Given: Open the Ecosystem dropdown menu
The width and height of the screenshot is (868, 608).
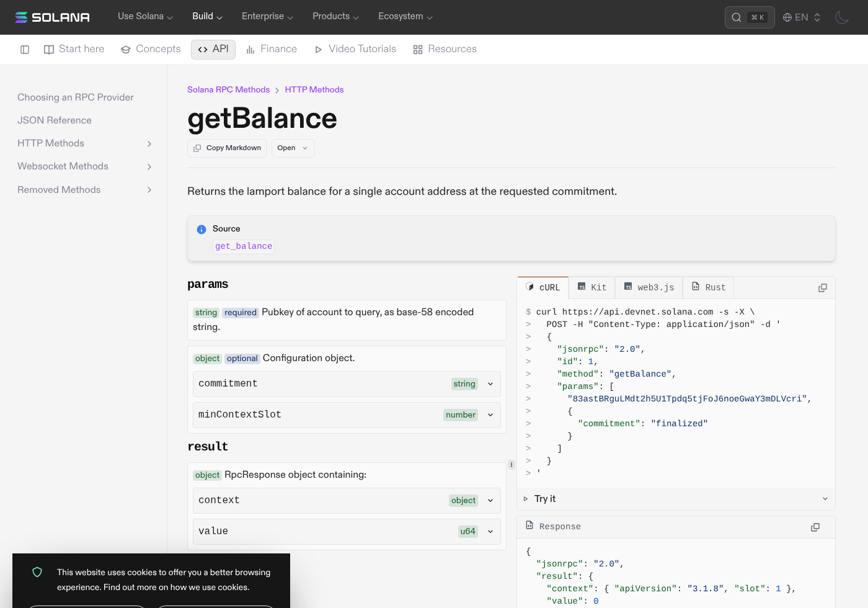Looking at the screenshot, I should [405, 17].
